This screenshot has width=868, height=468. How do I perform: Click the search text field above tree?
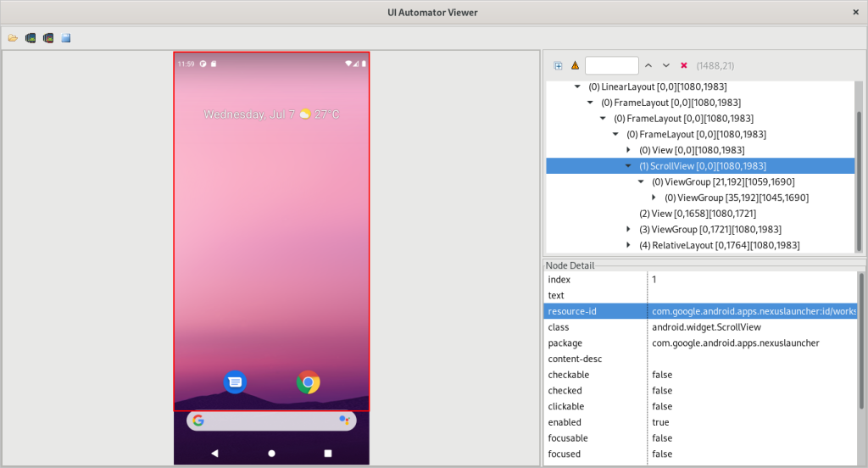[612, 65]
